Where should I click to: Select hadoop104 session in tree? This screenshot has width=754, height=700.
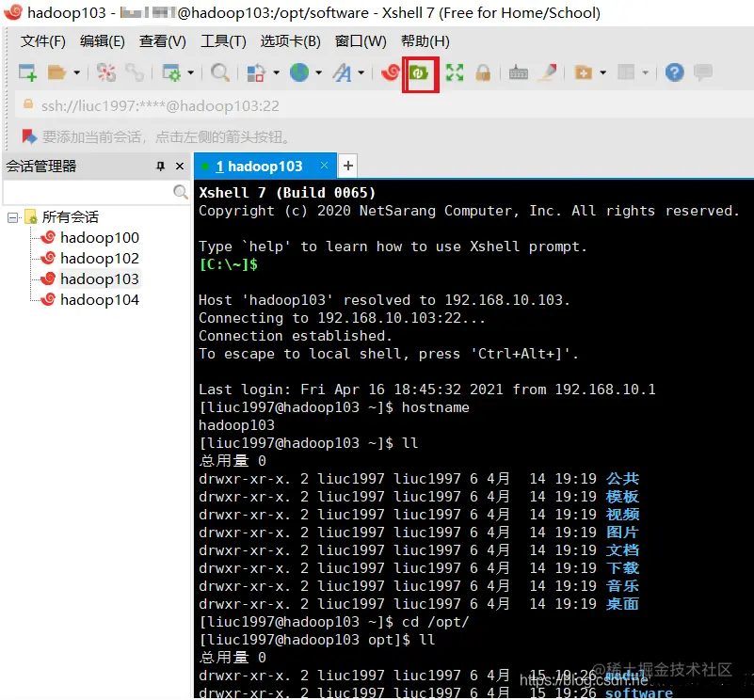pos(100,299)
